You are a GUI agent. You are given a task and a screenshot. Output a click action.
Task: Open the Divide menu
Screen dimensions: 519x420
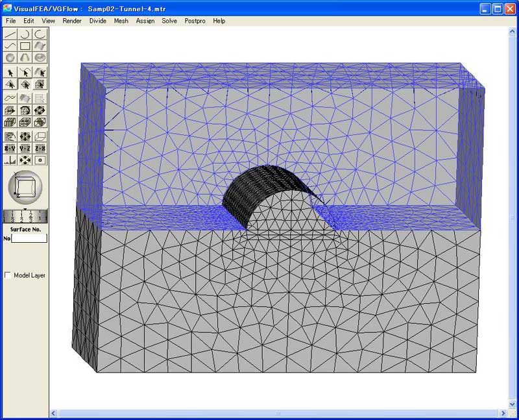click(x=98, y=21)
